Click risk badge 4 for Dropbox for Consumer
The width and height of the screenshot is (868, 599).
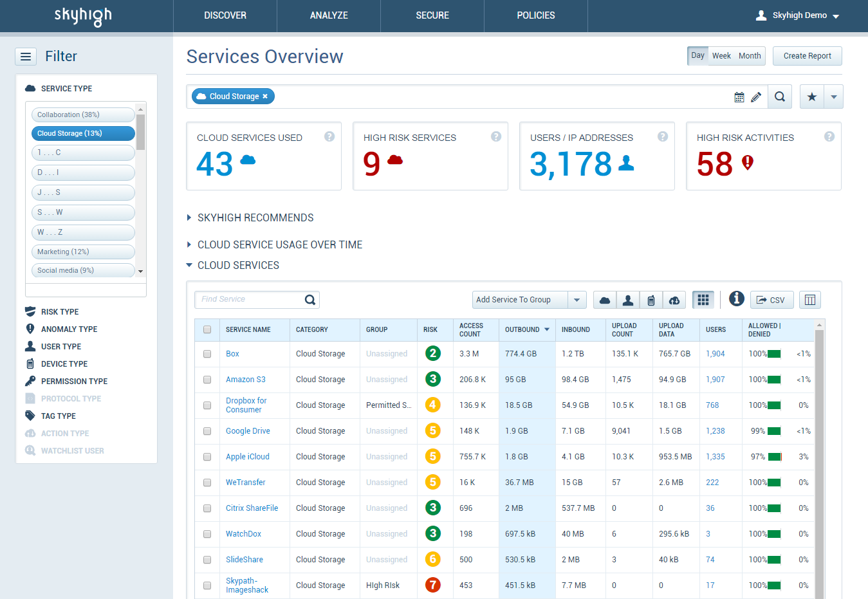(433, 405)
